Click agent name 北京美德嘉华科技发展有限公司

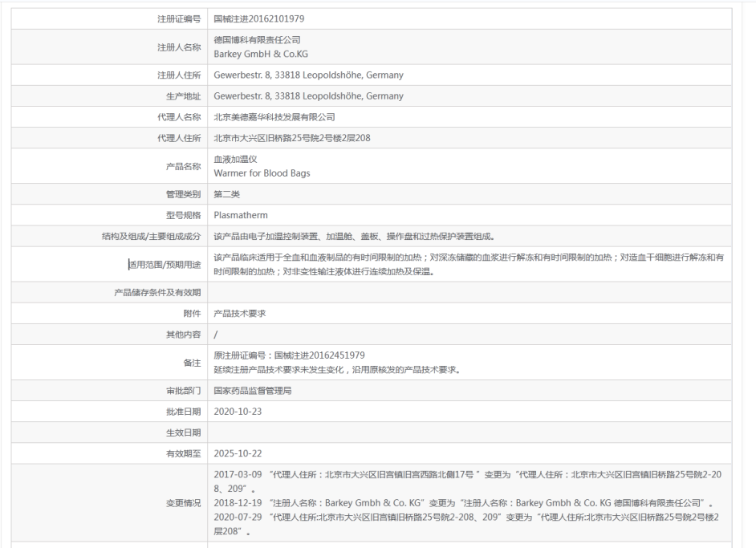(x=274, y=117)
